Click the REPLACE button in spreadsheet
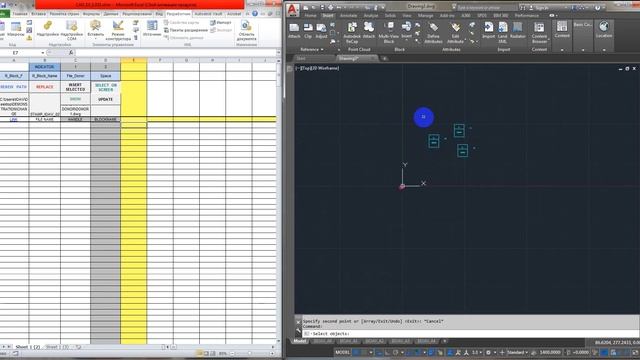This screenshot has height=360, width=640. tap(44, 87)
